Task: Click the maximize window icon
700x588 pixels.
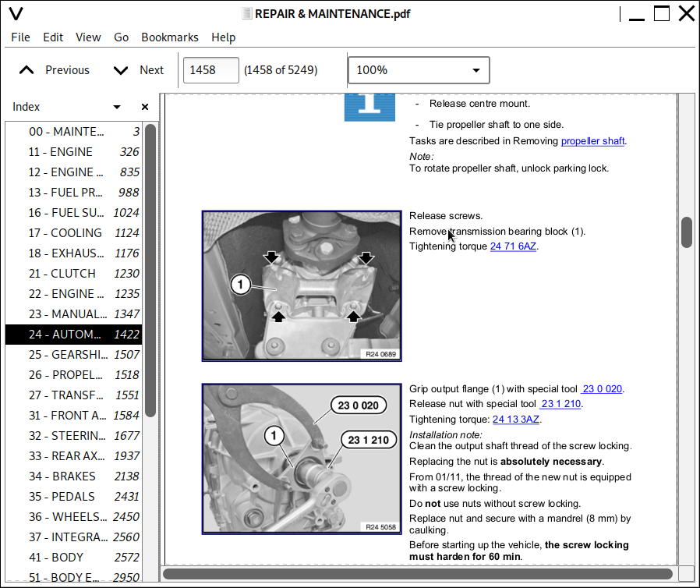Action: (x=661, y=13)
